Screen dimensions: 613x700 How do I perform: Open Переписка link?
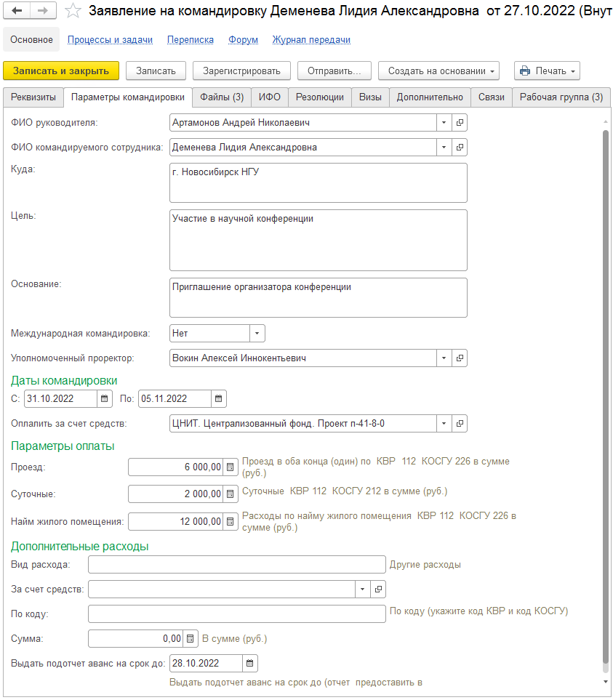pos(191,40)
